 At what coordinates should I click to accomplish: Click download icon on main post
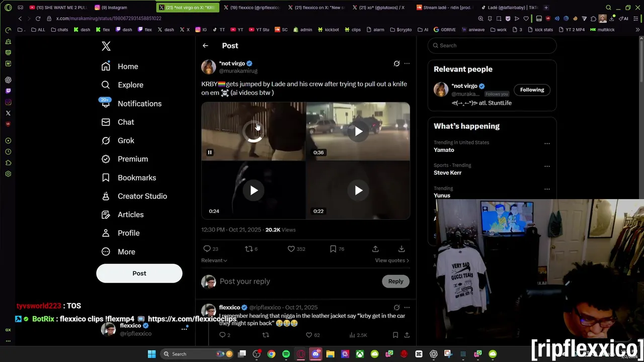401,249
